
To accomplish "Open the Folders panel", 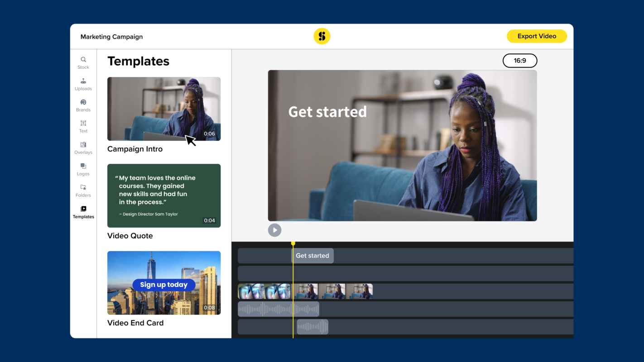I will (83, 190).
